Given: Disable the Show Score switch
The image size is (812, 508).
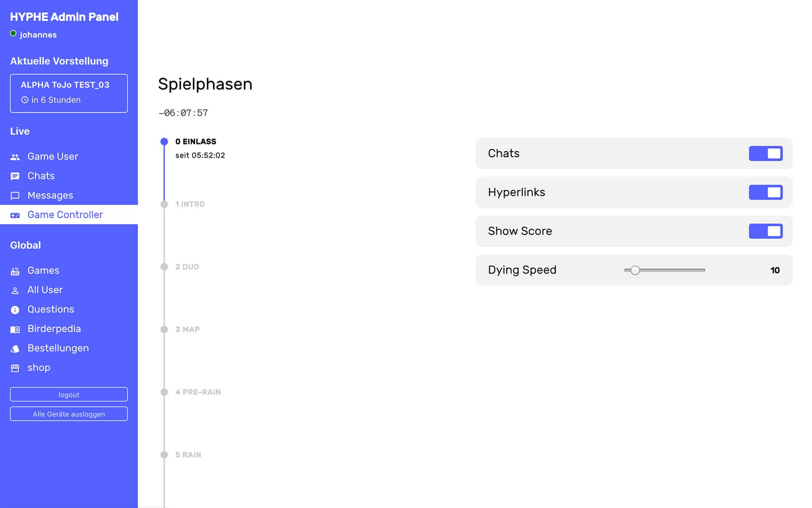Looking at the screenshot, I should [765, 231].
